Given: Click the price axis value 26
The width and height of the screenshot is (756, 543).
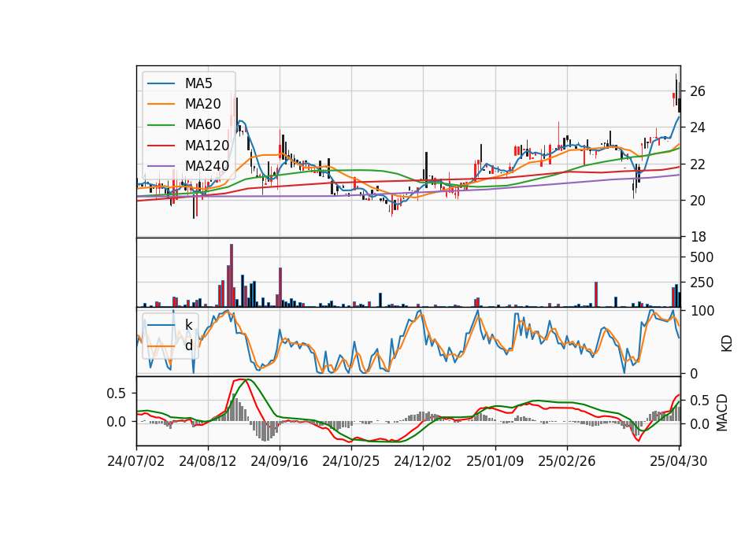Looking at the screenshot, I should tap(698, 91).
